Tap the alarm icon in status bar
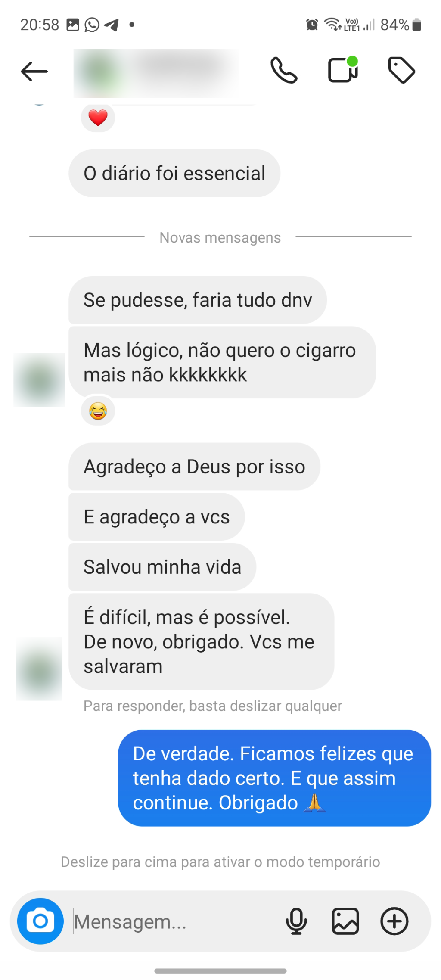This screenshot has width=441, height=980. [312, 25]
